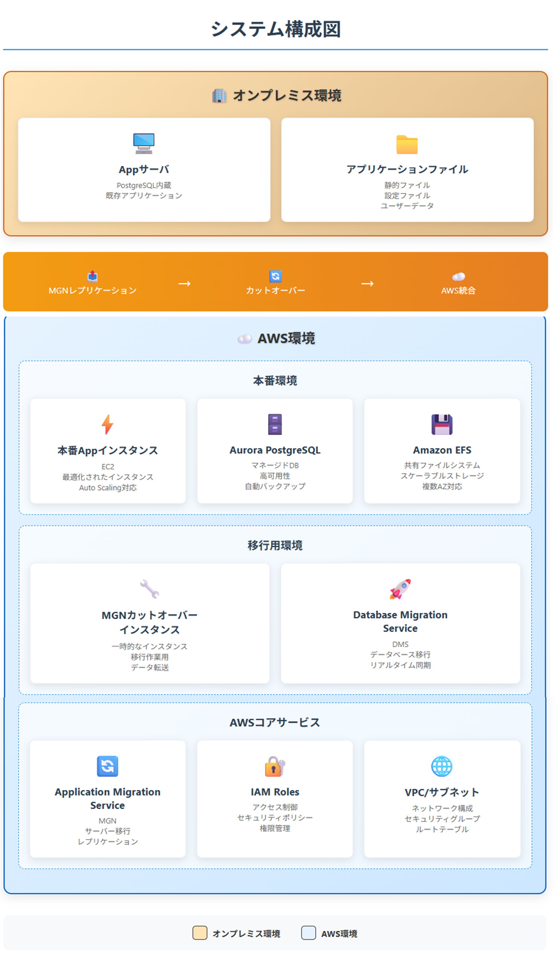The height and width of the screenshot is (955, 560).
Task: Click the 複数AZ対応 line under Amazon EFS
Action: click(442, 487)
